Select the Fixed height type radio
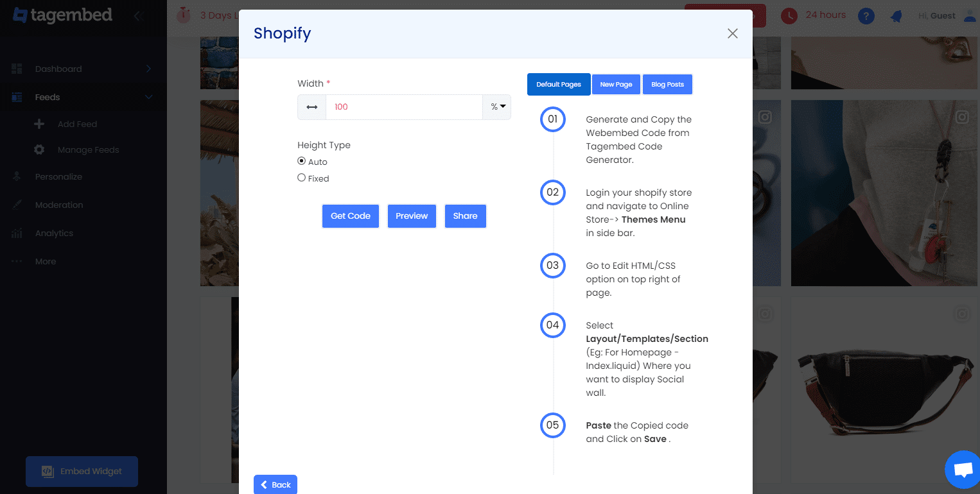The width and height of the screenshot is (980, 494). pos(301,178)
